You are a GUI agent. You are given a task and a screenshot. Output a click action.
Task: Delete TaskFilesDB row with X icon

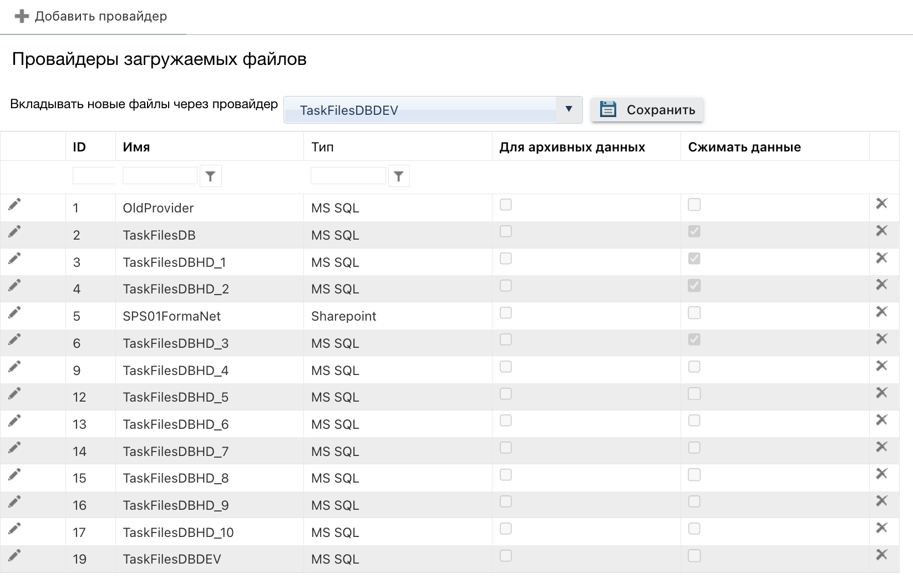pos(881,231)
